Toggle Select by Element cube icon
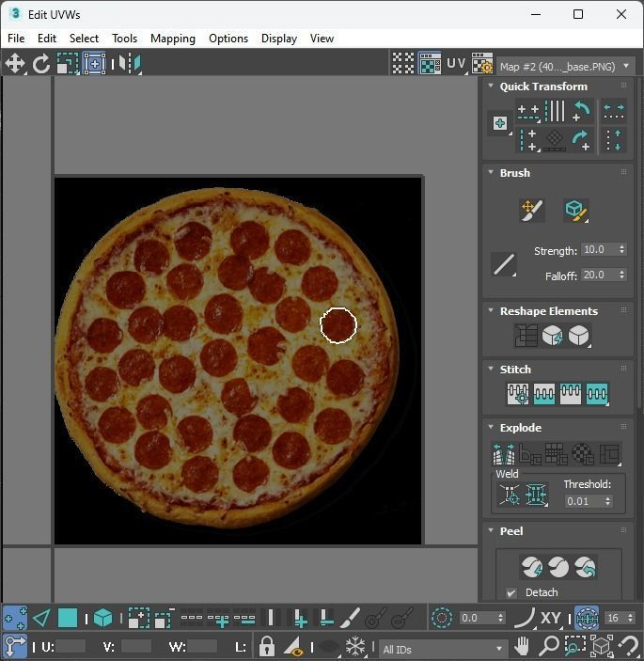The width and height of the screenshot is (644, 661). [x=103, y=618]
